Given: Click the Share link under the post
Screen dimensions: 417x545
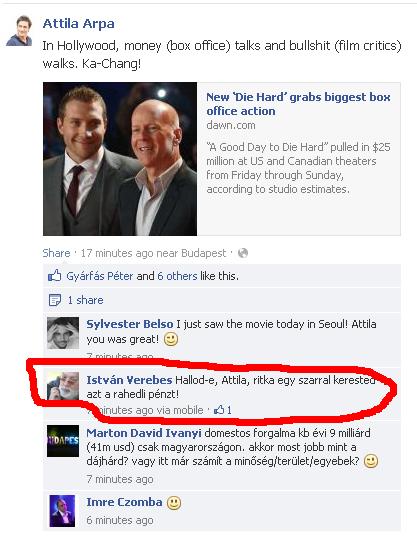Looking at the screenshot, I should (56, 253).
